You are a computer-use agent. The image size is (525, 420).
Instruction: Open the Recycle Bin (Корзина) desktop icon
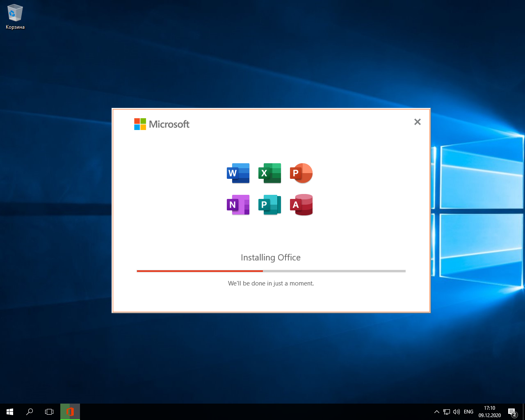pyautogui.click(x=15, y=17)
